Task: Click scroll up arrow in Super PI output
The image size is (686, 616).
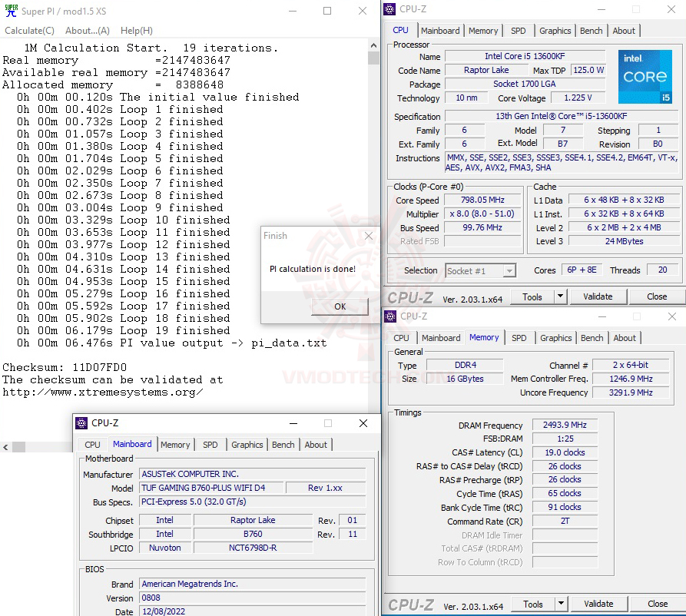Action: 373,45
